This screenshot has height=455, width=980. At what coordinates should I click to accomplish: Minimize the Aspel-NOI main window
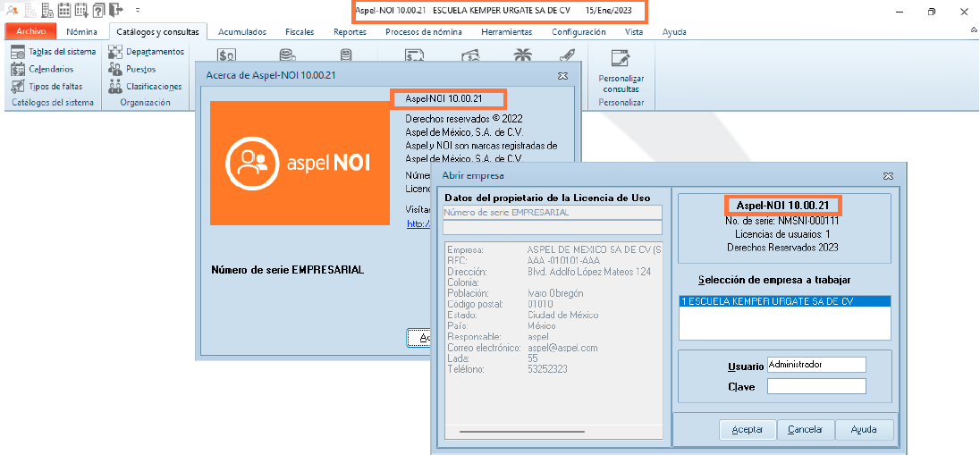pyautogui.click(x=900, y=12)
